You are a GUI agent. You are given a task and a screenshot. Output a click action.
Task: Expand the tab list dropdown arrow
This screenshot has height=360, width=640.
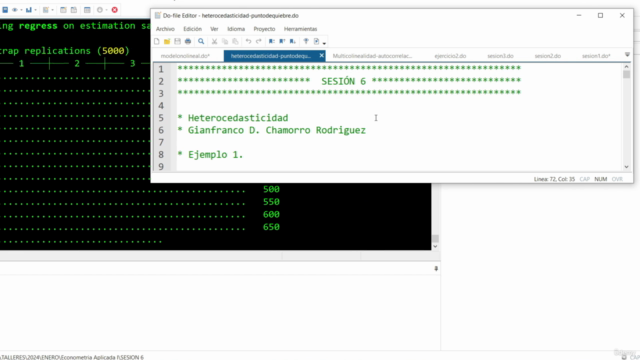(x=627, y=55)
